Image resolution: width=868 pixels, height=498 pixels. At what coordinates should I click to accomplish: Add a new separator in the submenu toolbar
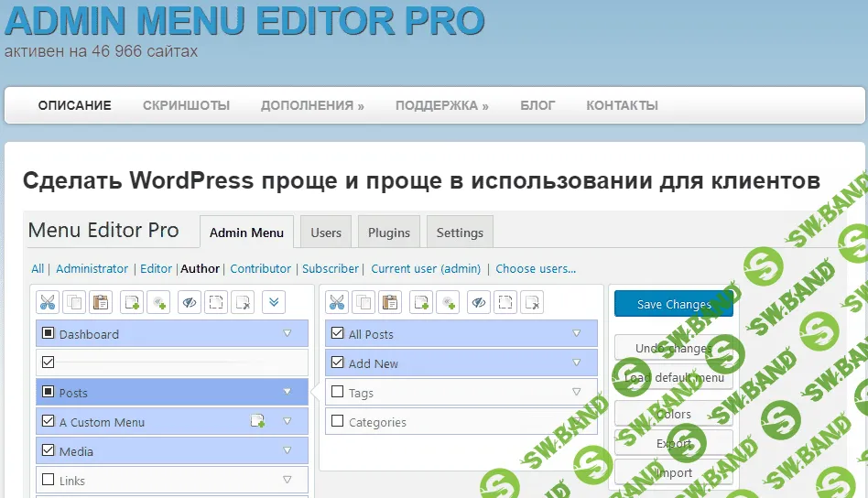[448, 303]
